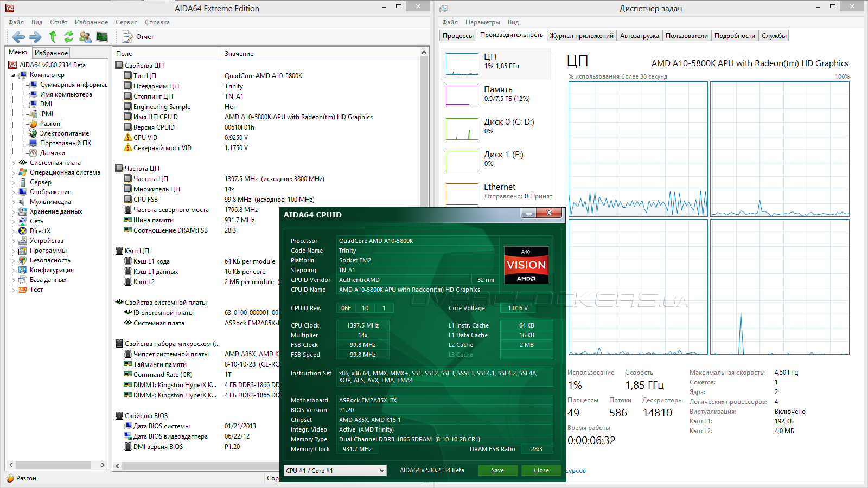
Task: Select the Тип ЦП row
Action: pos(266,76)
